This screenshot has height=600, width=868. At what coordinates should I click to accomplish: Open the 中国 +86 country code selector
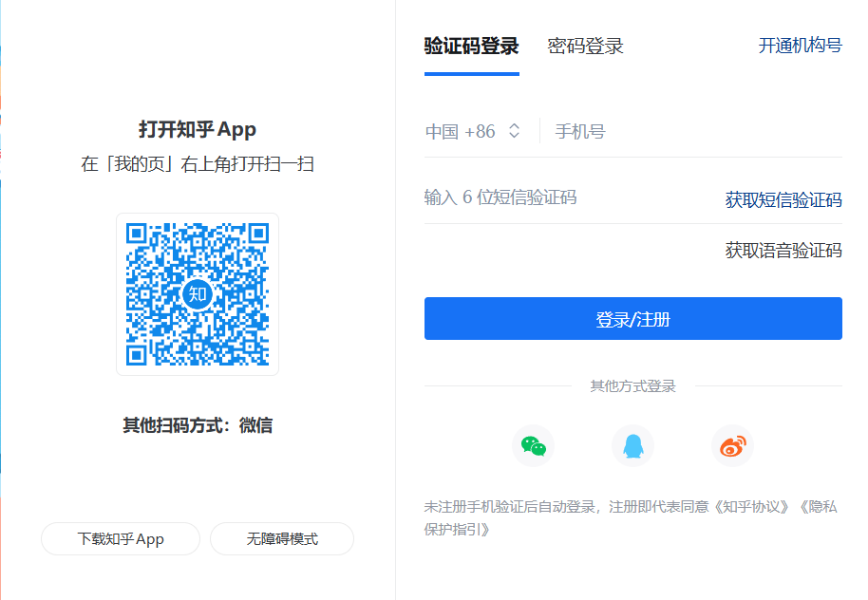click(x=462, y=131)
